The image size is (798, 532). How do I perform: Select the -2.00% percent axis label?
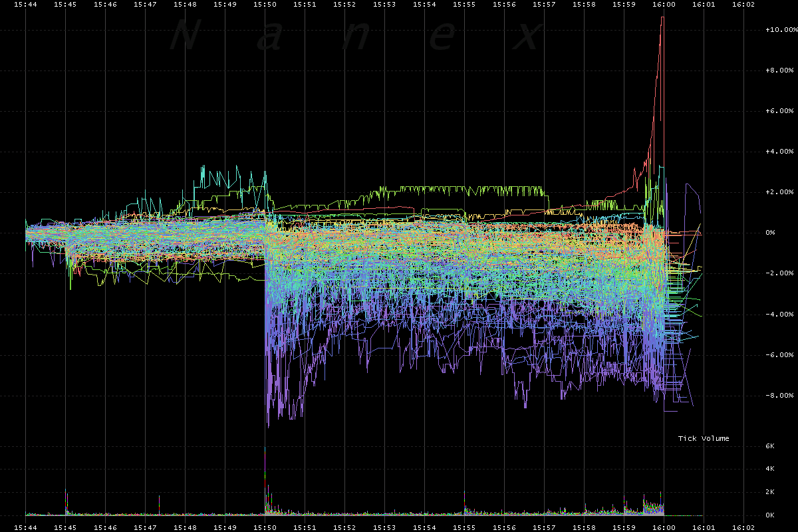coord(779,273)
